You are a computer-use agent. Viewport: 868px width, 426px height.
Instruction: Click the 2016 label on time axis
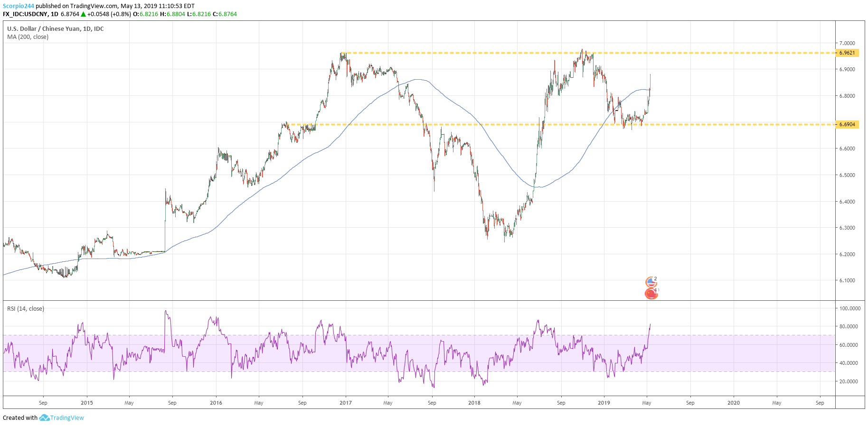click(x=216, y=403)
